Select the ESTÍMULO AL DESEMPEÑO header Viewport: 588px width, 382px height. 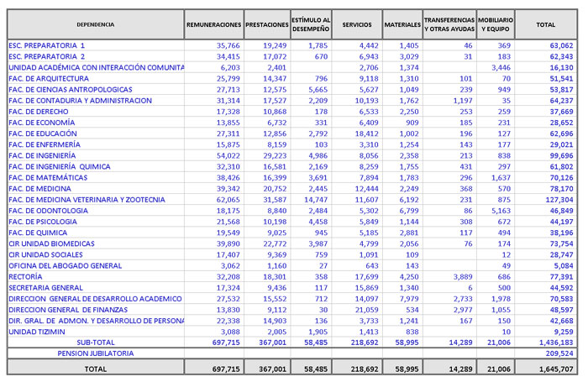[311, 25]
